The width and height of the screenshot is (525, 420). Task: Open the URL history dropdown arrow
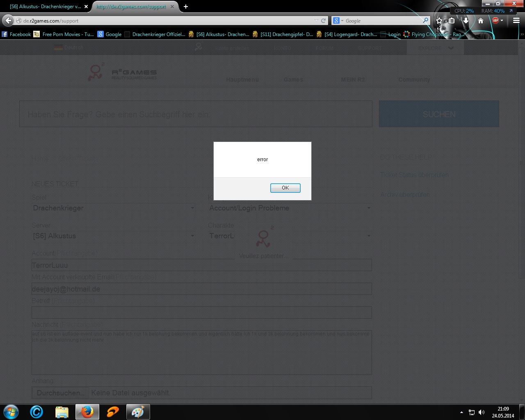coord(316,21)
